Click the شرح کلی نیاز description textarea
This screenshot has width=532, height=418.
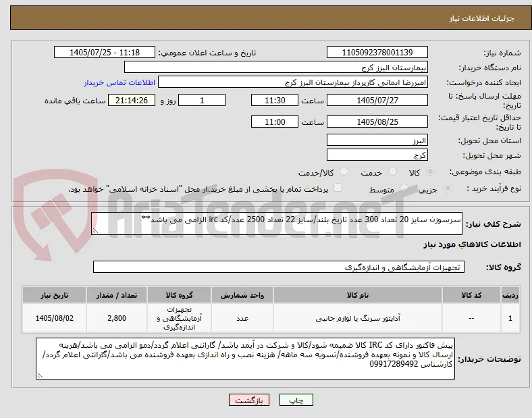click(277, 224)
